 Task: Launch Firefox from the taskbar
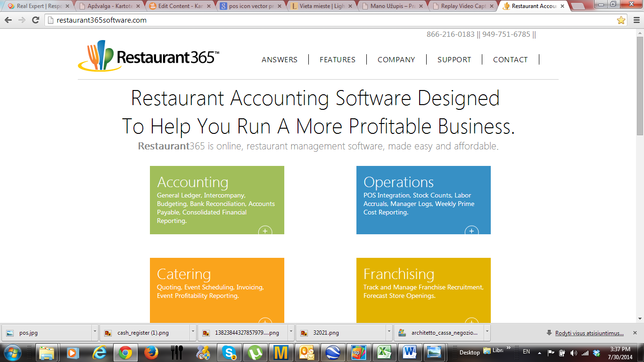[151, 353]
